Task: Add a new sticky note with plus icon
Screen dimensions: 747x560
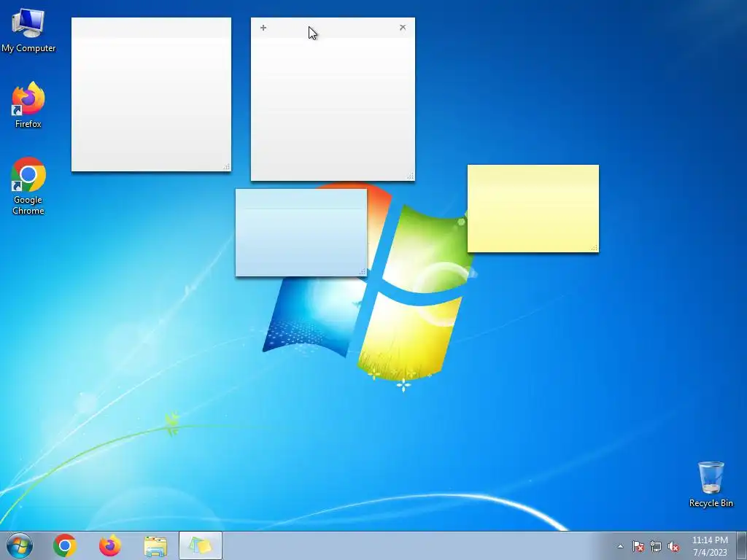Action: 263,28
